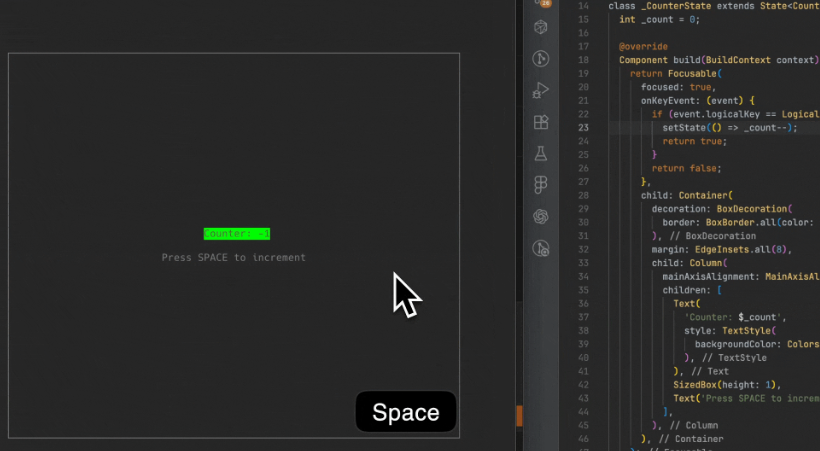Click 'decoration: BoxDecoration(' on line 29

(722, 209)
